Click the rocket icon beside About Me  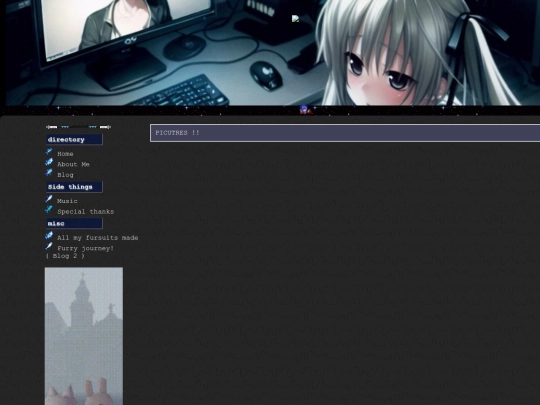pos(49,162)
